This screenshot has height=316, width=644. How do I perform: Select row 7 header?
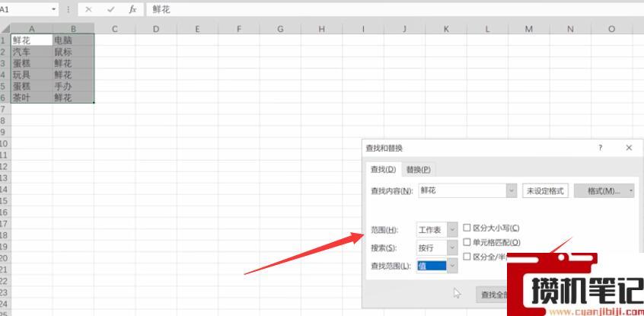5,109
